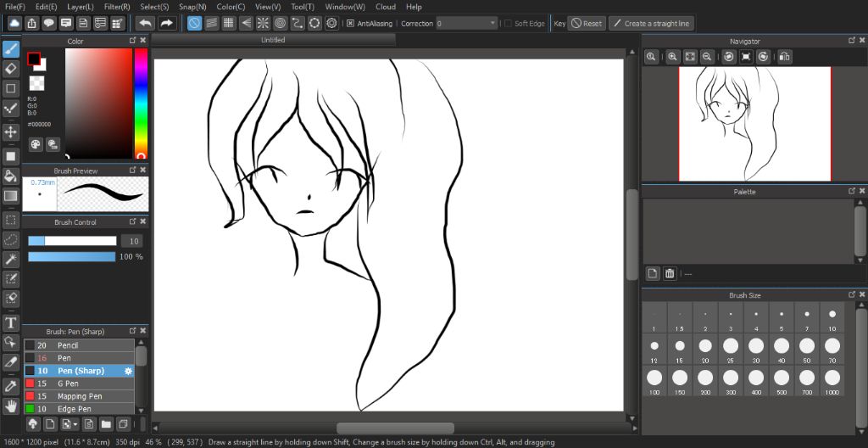Open the brush folder icon in the Brush panel

coord(106,424)
